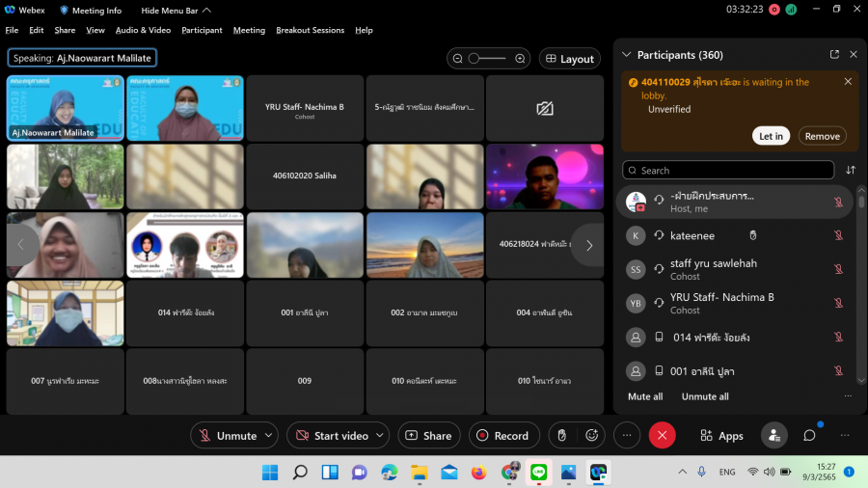Collapse the Participants section chevron
This screenshot has width=868, height=488.
pos(627,55)
